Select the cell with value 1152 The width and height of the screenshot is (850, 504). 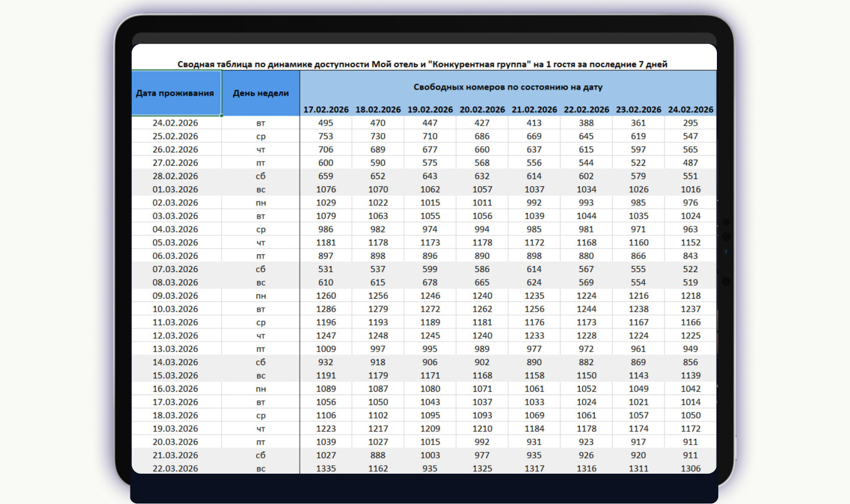[x=691, y=242]
